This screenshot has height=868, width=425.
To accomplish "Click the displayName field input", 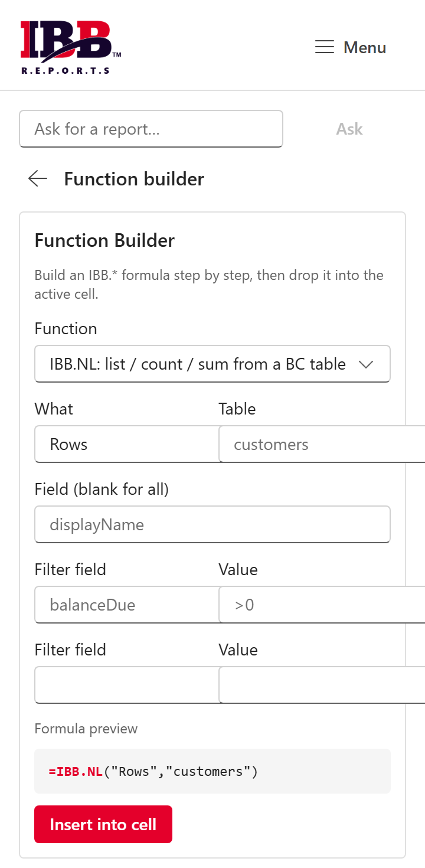I will (212, 524).
